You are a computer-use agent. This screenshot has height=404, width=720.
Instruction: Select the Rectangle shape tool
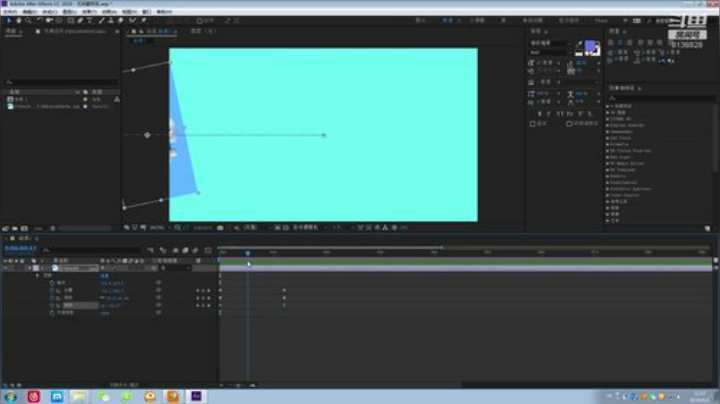[x=71, y=21]
